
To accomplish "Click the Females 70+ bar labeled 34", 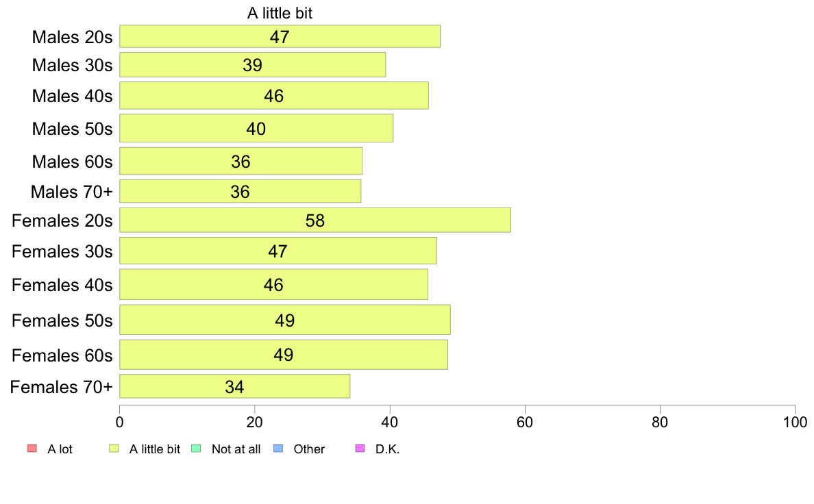I will point(234,386).
